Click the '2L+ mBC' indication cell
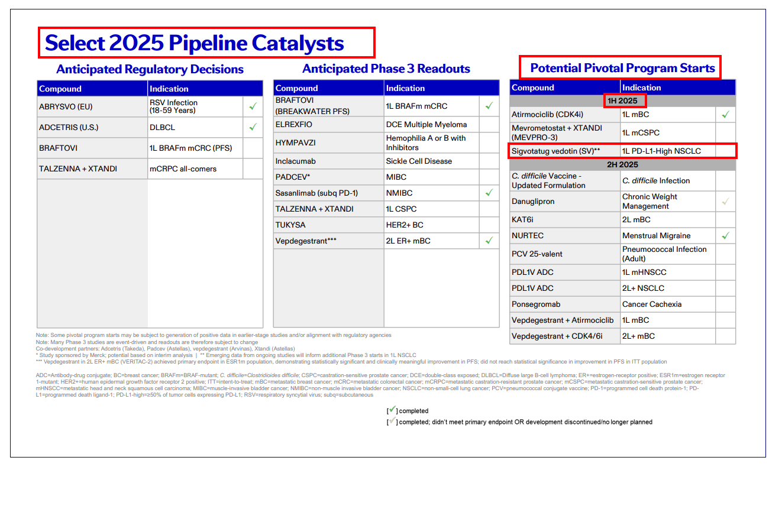 (x=668, y=336)
